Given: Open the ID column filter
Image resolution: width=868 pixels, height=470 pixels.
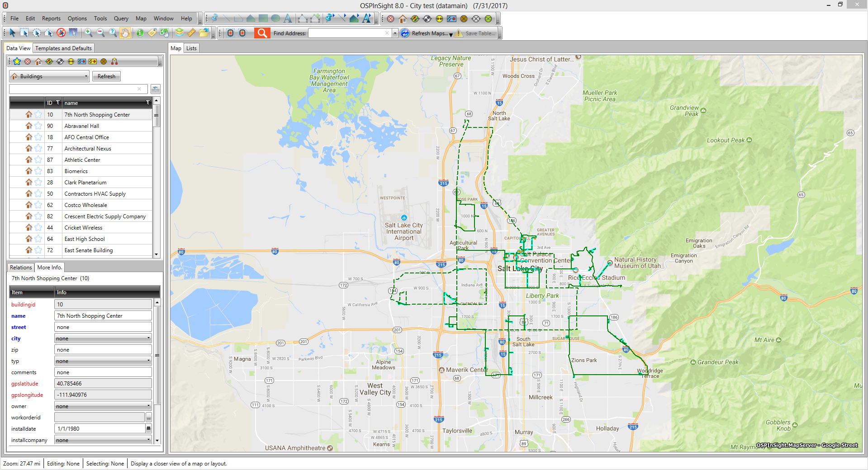Looking at the screenshot, I should pos(57,103).
